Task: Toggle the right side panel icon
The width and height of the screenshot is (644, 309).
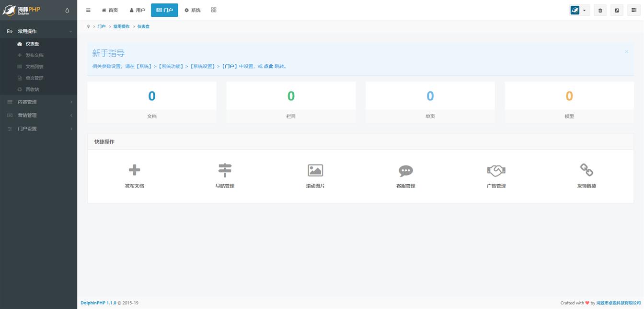Action: (x=633, y=10)
